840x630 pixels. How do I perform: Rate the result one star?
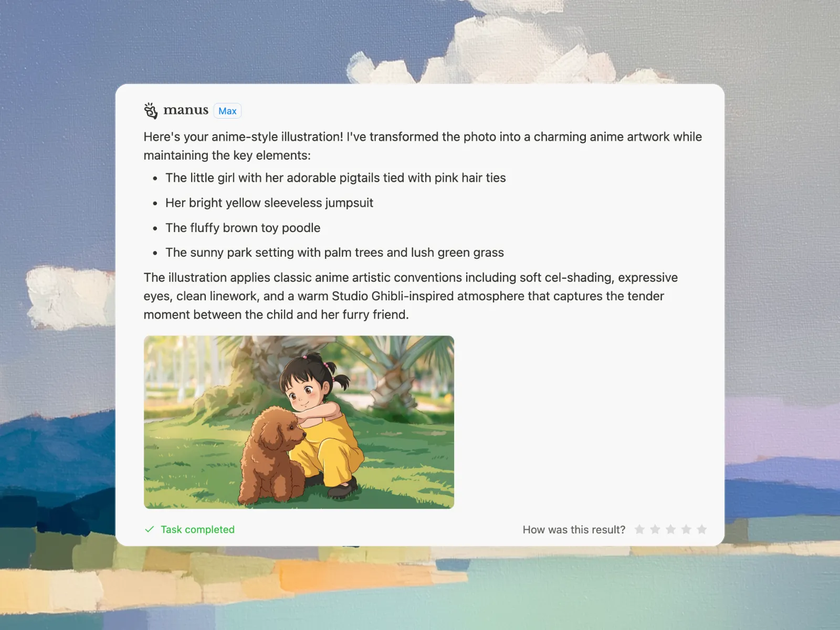[639, 529]
